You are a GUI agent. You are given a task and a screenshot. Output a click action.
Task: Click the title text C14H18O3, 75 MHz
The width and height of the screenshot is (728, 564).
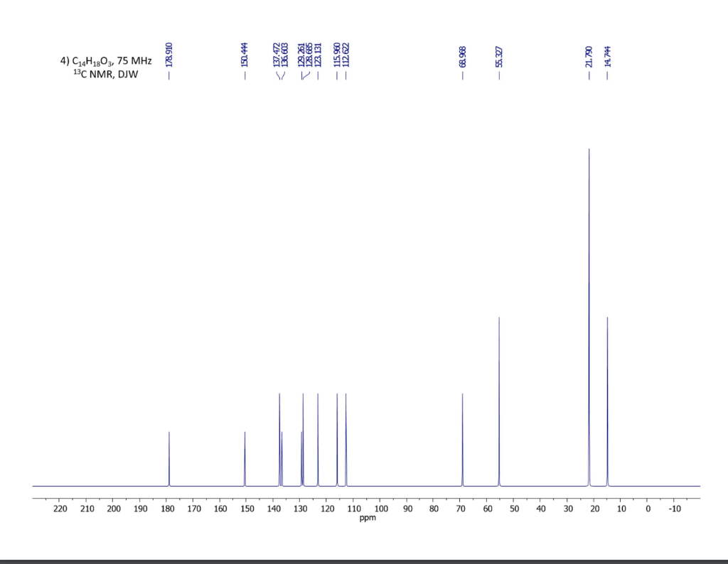pos(105,61)
